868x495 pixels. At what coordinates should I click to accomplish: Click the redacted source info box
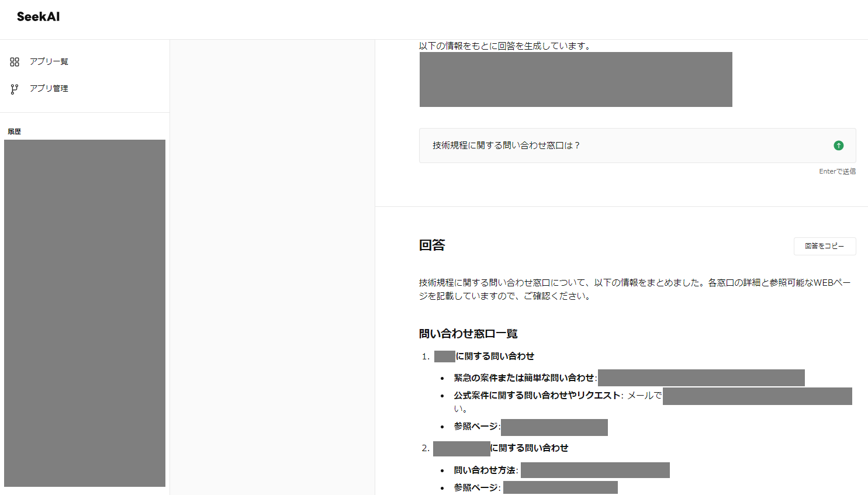click(x=576, y=79)
